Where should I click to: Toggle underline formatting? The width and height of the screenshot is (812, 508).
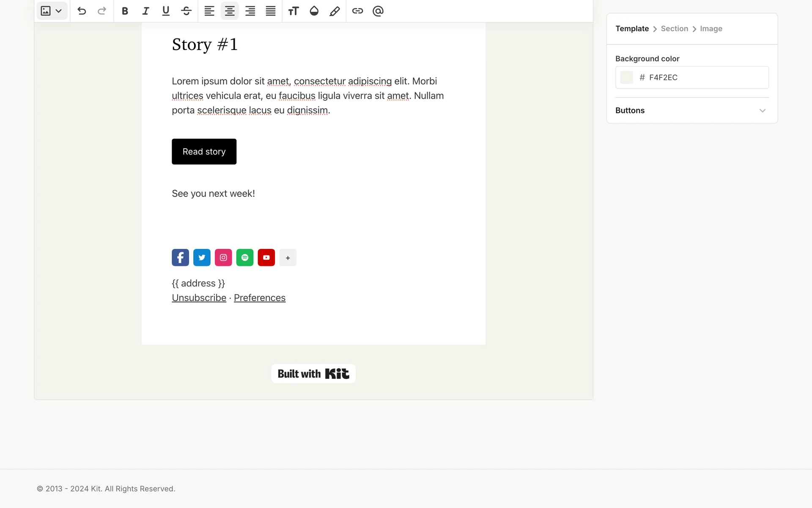pos(166,11)
